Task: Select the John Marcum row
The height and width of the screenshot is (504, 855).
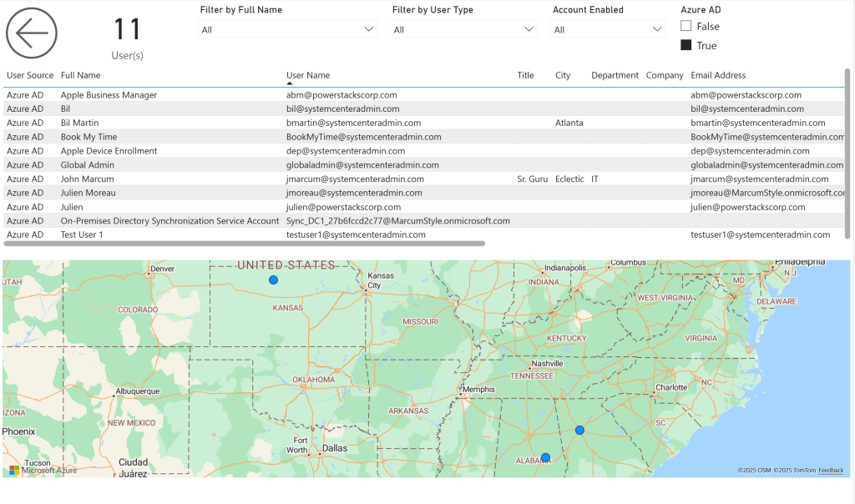Action: click(x=87, y=179)
